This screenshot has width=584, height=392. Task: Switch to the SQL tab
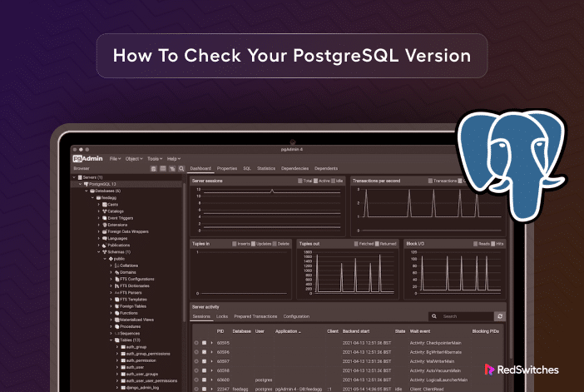coord(247,168)
